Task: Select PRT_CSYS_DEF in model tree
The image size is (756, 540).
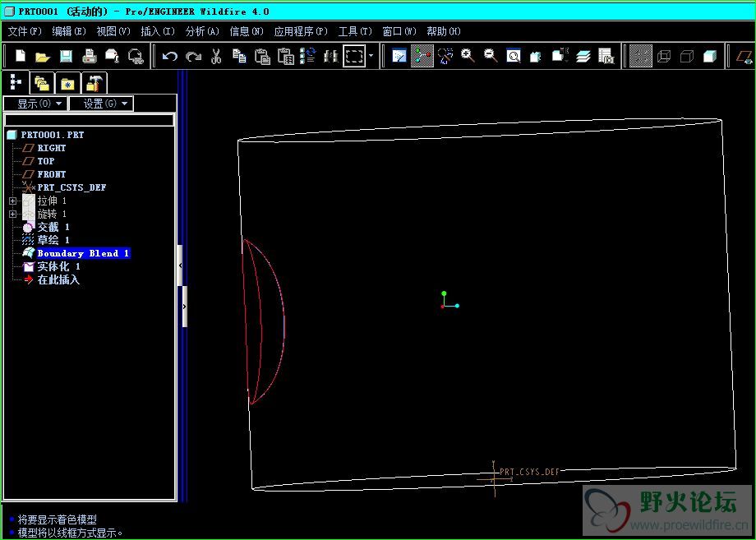Action: point(64,187)
